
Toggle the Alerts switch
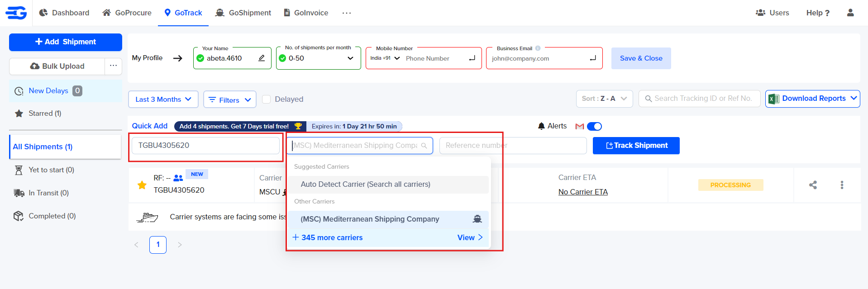click(594, 126)
